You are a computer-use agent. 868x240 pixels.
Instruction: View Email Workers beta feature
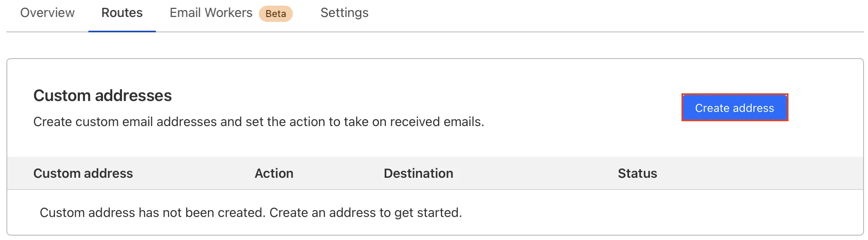point(211,13)
